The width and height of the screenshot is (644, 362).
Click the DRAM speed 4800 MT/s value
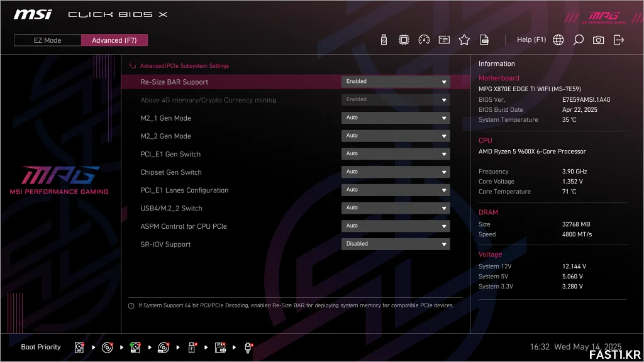(577, 234)
